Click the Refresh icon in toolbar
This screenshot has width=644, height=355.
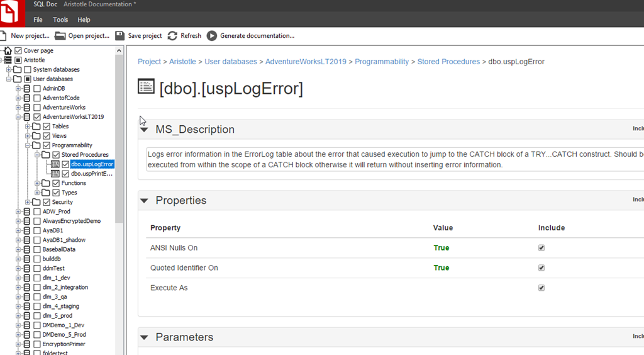click(172, 36)
